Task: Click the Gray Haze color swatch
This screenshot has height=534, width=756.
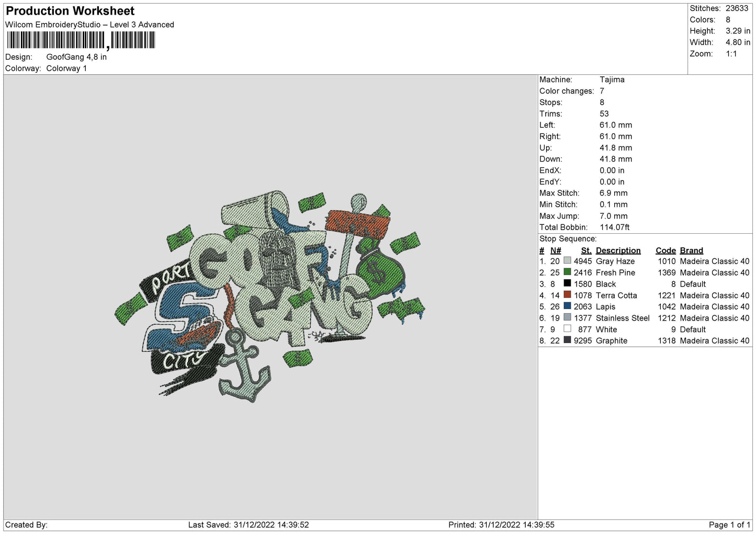Action: click(567, 260)
